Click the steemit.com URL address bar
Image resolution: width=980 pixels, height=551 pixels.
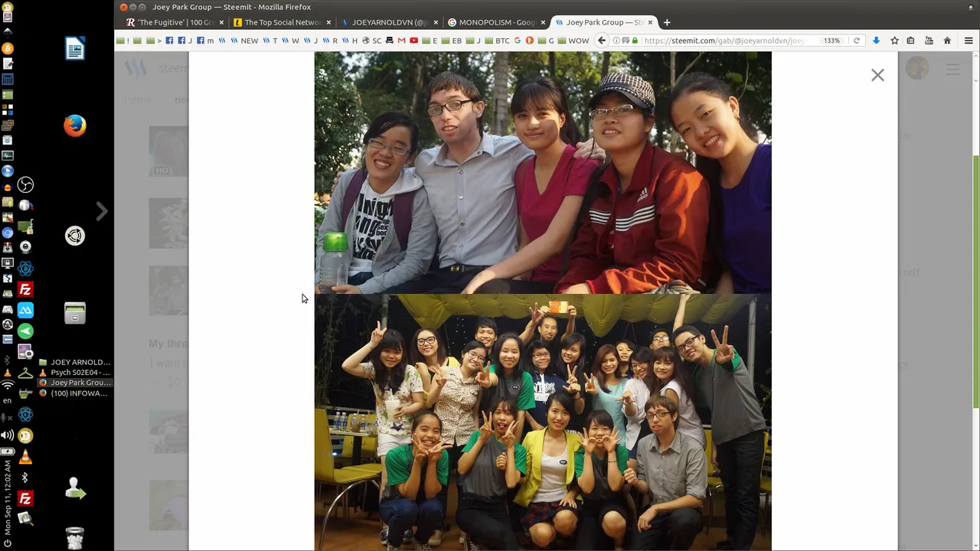click(724, 41)
